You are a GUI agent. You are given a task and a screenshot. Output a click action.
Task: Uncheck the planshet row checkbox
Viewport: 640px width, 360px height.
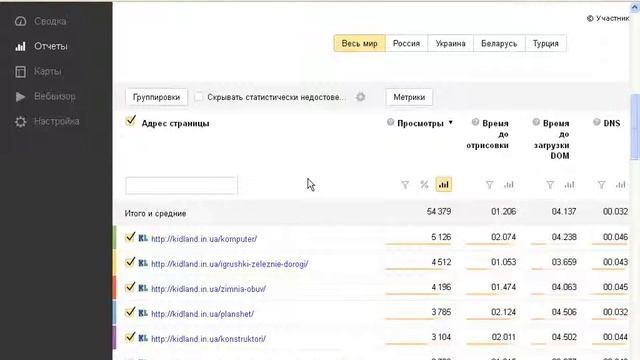[130, 312]
